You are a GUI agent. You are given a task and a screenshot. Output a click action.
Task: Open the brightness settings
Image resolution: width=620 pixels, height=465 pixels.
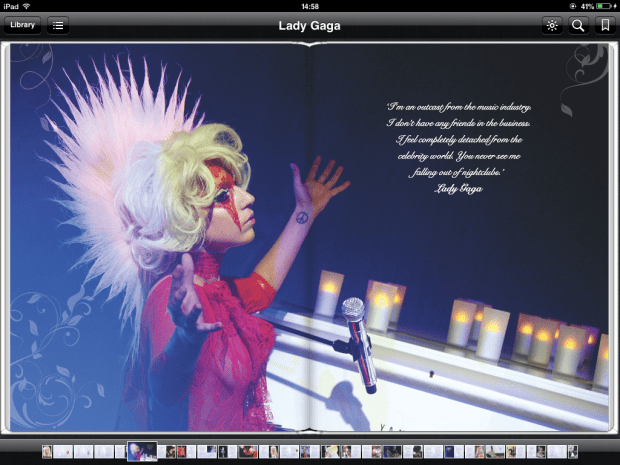552,25
